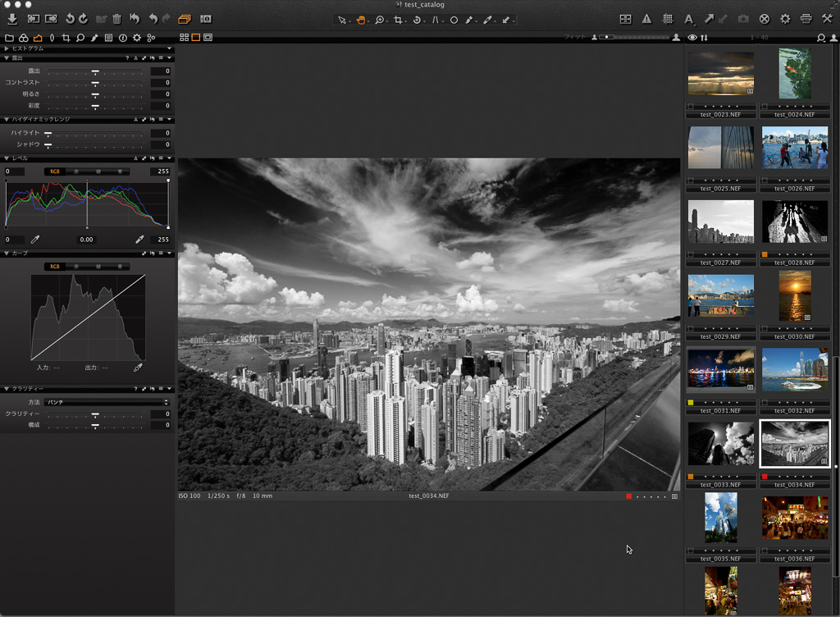The width and height of the screenshot is (840, 617).
Task: Click the auto-adjust A button in 露出 panel
Action: pos(135,58)
